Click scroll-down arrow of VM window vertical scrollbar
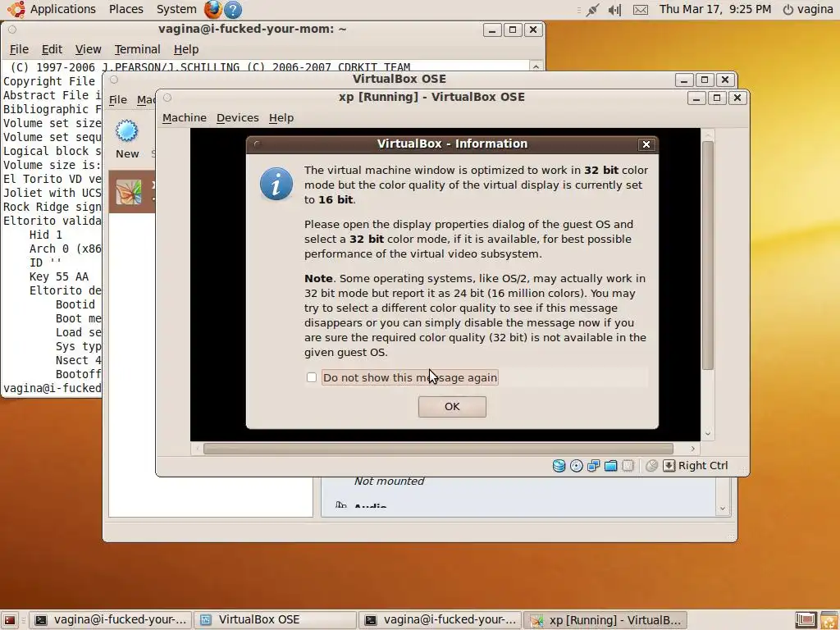The image size is (840, 630). click(x=708, y=433)
